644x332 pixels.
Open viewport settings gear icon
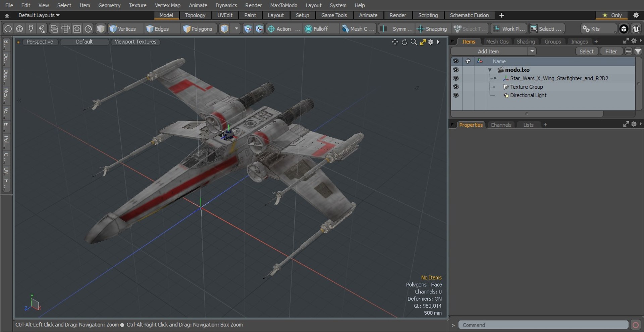pos(431,42)
